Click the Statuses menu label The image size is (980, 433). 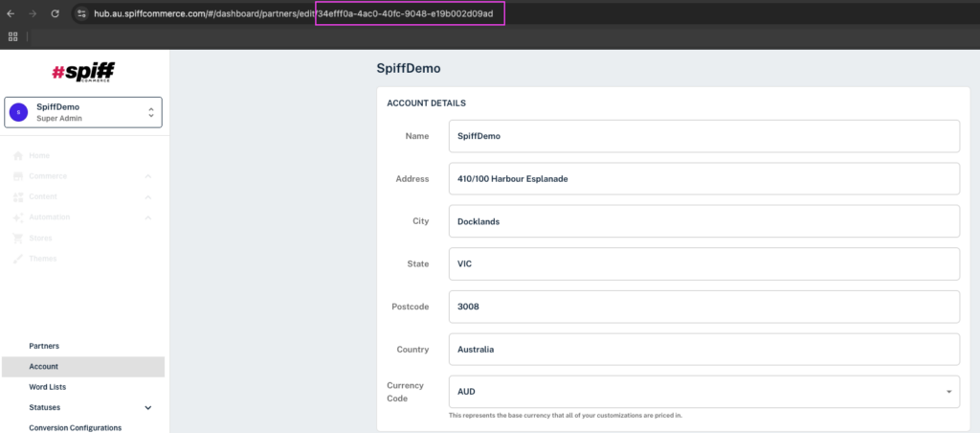tap(44, 407)
